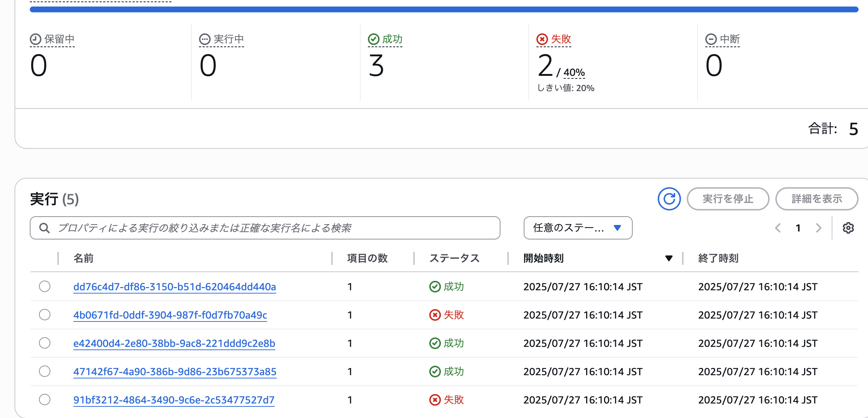Click end time in 4b0671fd row
The width and height of the screenshot is (868, 418).
[758, 315]
